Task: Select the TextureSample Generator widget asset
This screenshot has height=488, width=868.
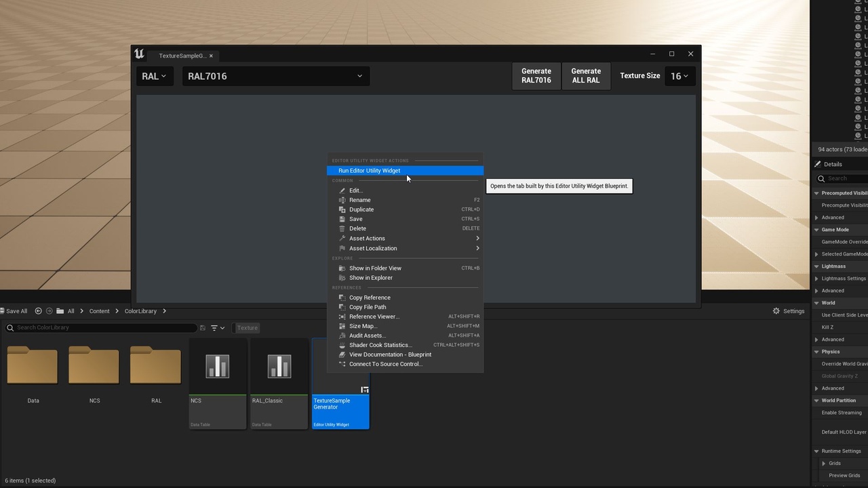Action: click(340, 384)
